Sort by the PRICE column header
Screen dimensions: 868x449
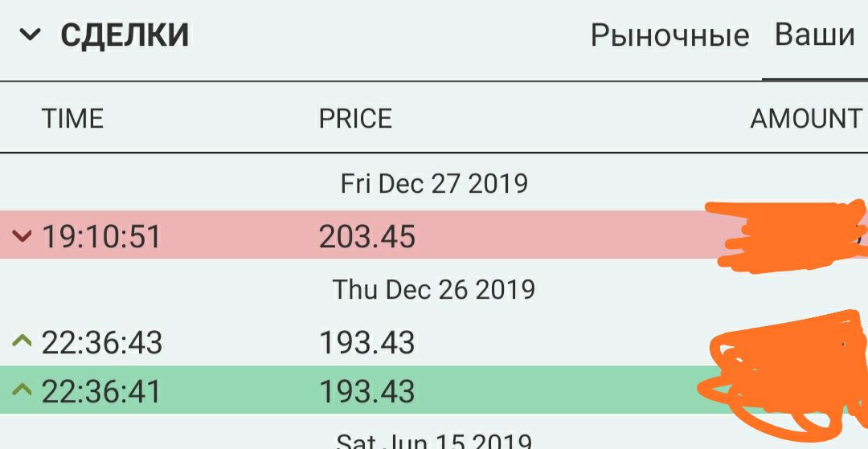[355, 118]
